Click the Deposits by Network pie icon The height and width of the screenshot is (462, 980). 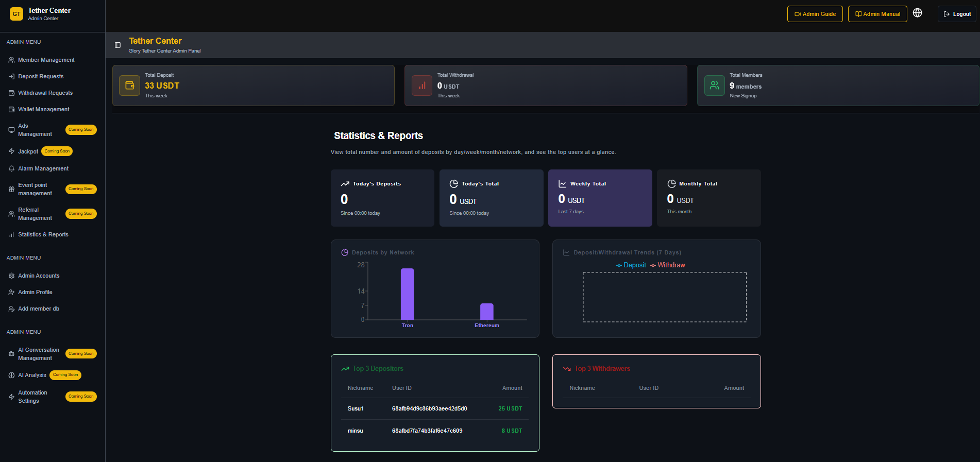pos(345,252)
